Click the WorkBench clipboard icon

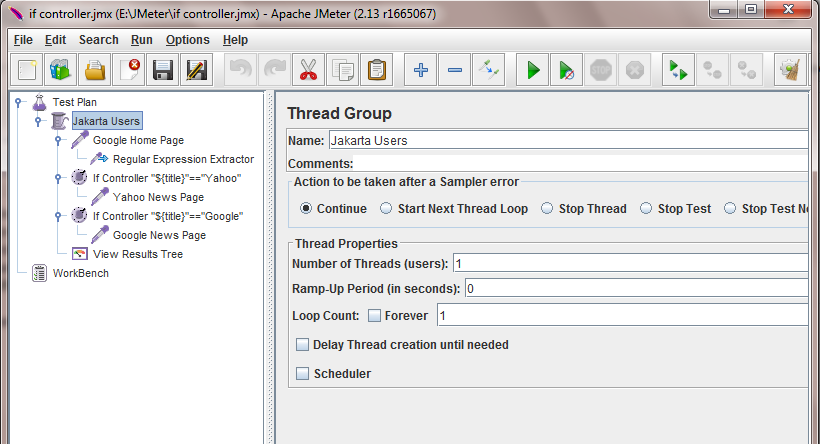tap(40, 273)
